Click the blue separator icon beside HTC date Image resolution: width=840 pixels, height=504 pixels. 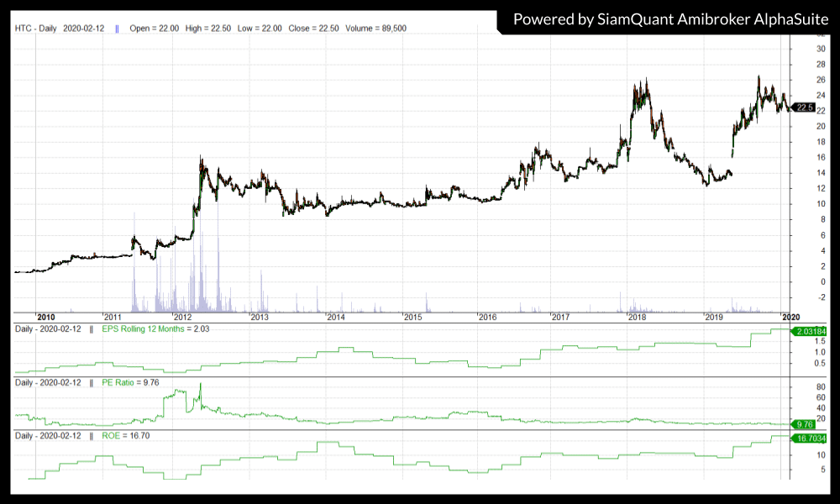pyautogui.click(x=118, y=28)
